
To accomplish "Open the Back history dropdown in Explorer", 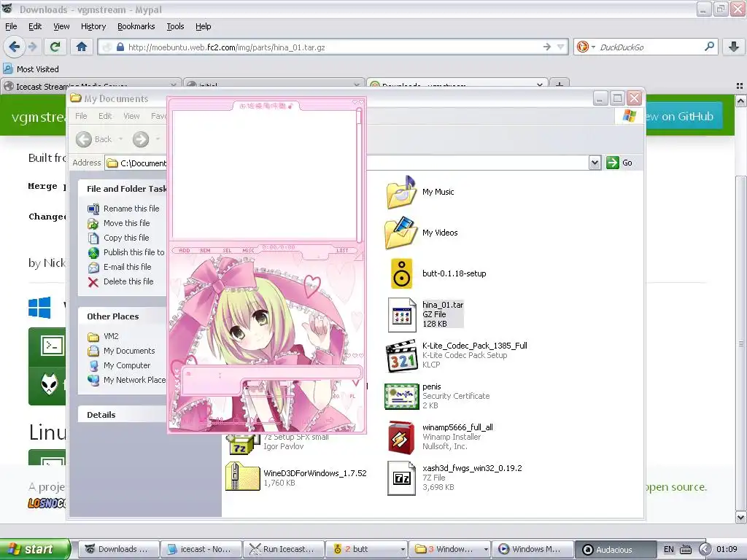I will coord(120,139).
